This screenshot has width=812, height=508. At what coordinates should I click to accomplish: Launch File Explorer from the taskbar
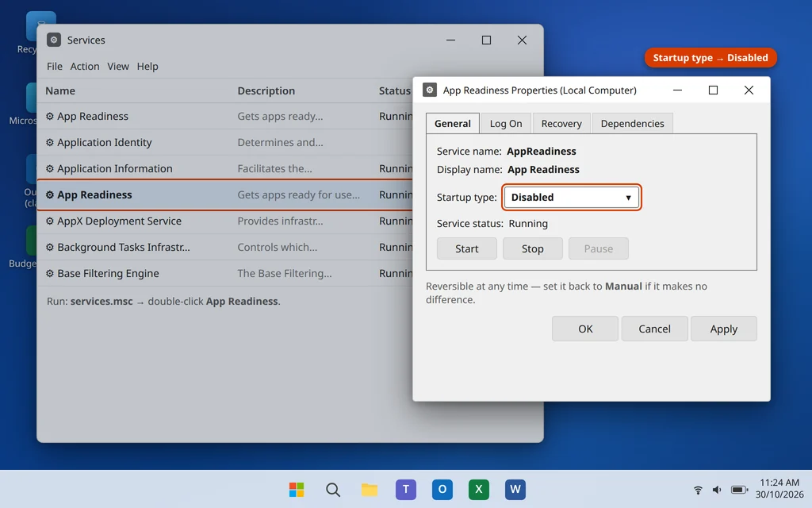point(370,489)
